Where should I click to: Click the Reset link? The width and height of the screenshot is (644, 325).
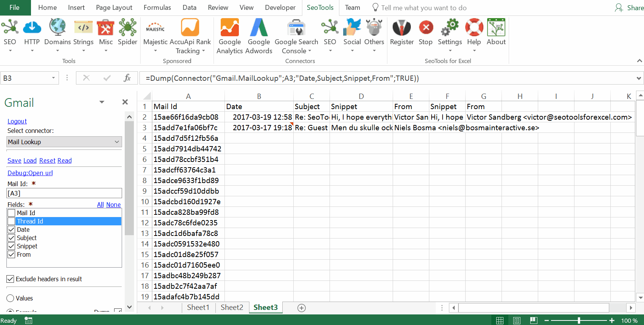click(47, 160)
